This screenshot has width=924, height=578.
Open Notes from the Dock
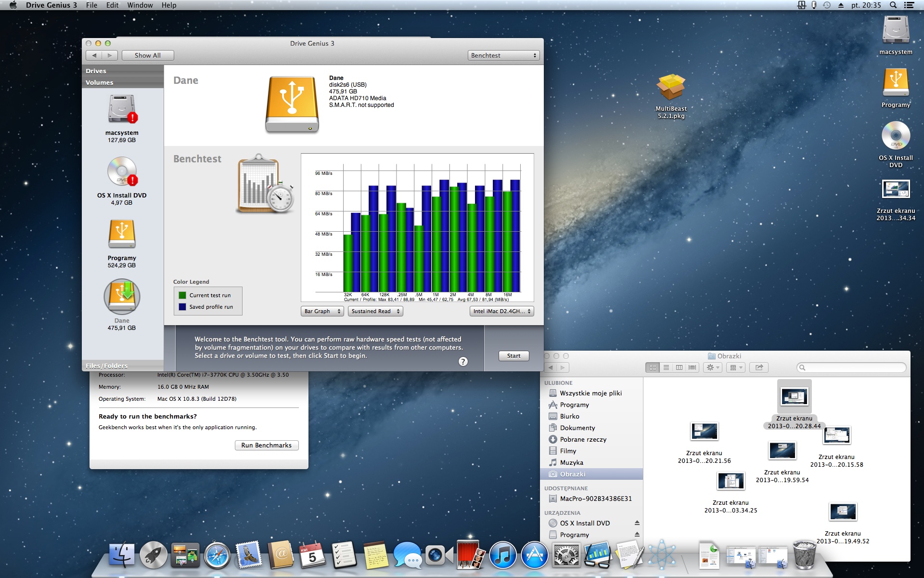point(376,555)
